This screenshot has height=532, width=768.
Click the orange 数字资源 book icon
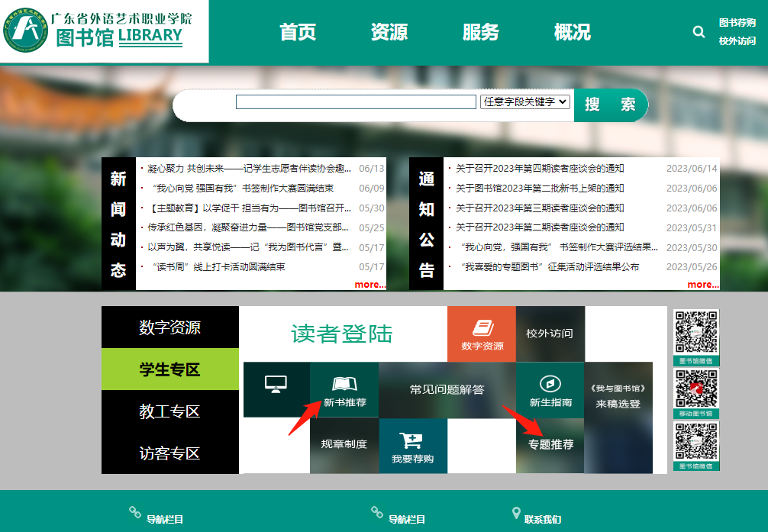(482, 328)
